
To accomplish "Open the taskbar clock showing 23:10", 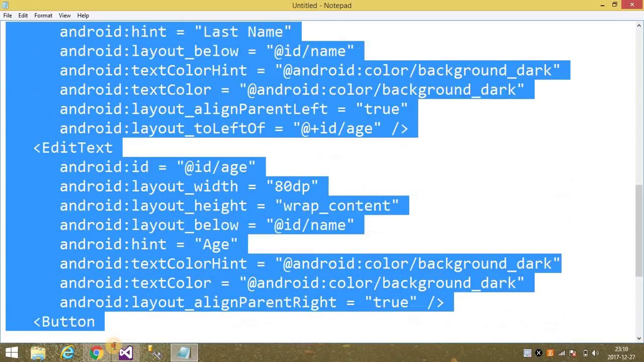I will point(621,353).
